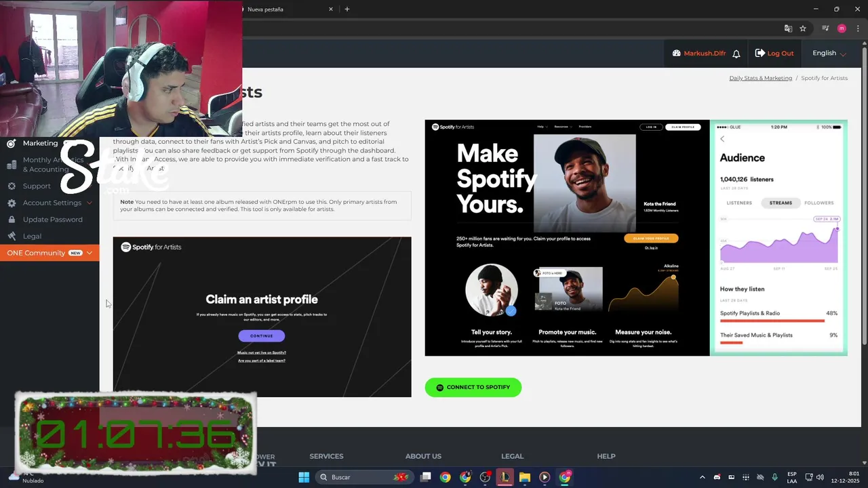
Task: Click the Update Password lock icon
Action: tap(12, 220)
